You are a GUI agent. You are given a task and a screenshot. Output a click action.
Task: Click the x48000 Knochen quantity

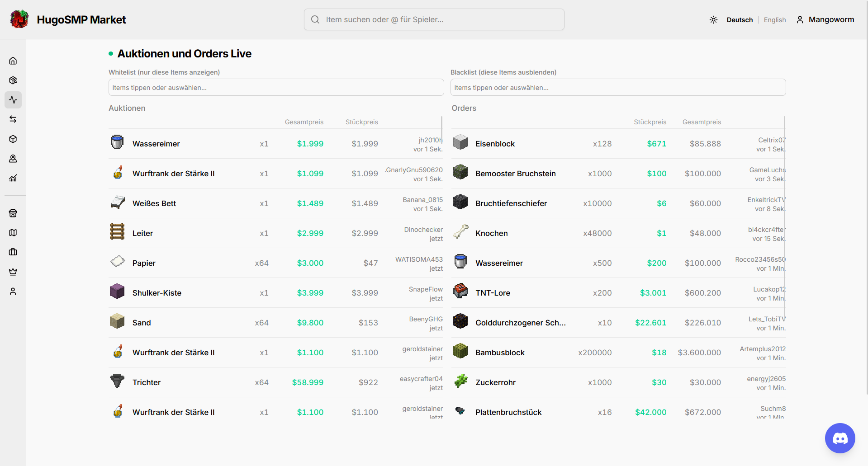point(597,233)
